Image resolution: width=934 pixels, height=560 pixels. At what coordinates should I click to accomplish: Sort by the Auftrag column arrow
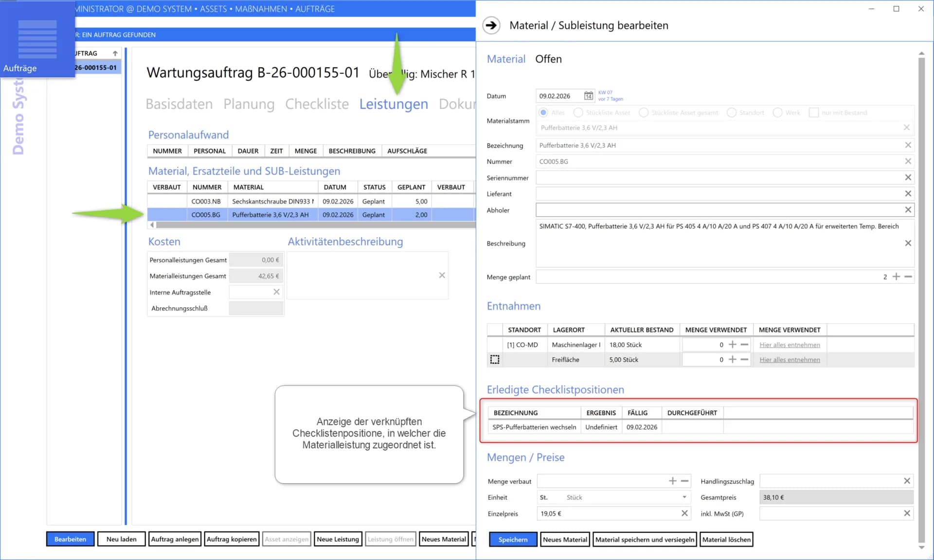point(115,53)
